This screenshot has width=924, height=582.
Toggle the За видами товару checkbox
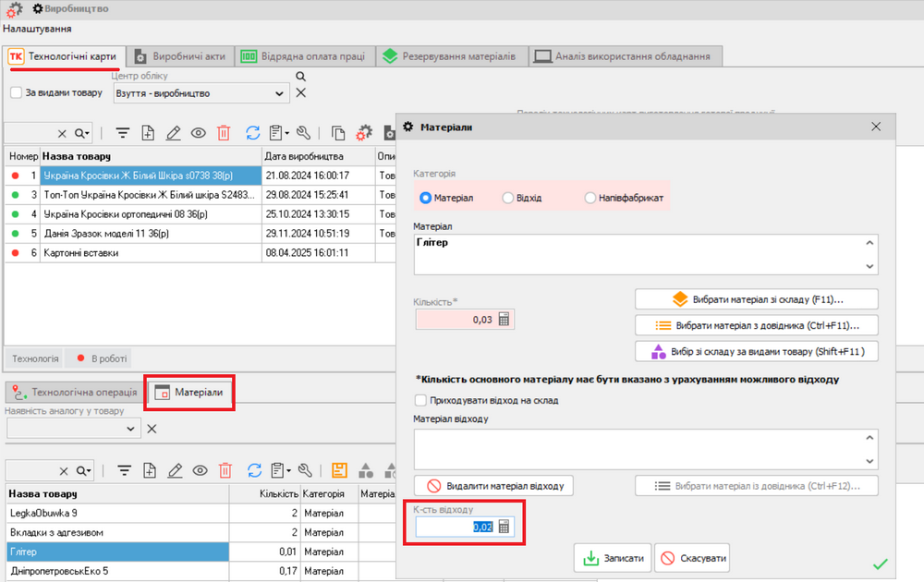tap(16, 93)
